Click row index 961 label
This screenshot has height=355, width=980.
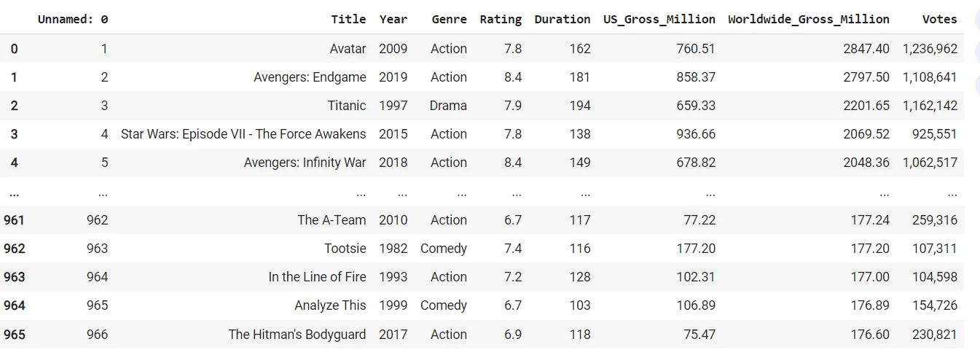click(x=15, y=220)
